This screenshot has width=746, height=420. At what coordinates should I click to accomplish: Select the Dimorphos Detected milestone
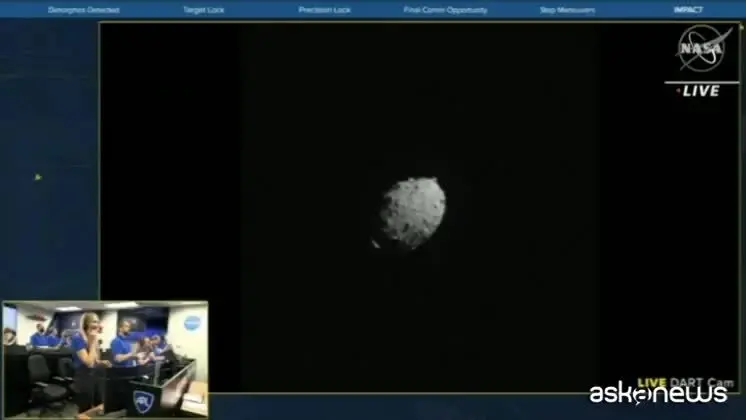tap(84, 10)
